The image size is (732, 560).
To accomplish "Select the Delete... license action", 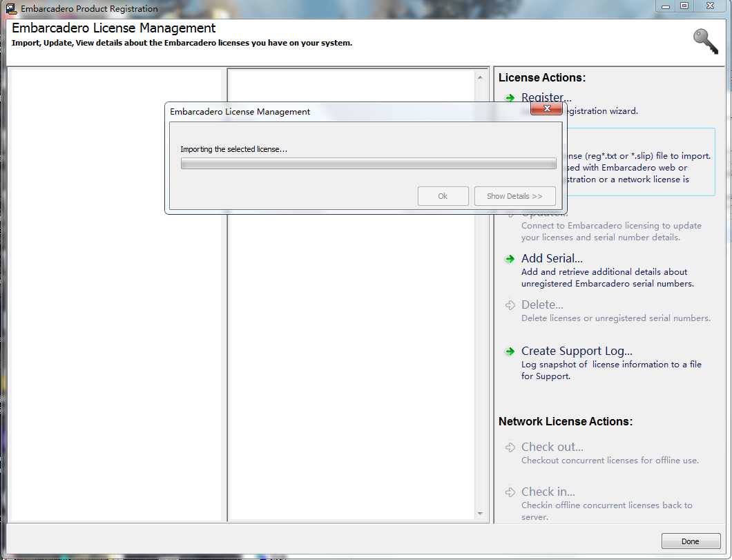I will [542, 305].
